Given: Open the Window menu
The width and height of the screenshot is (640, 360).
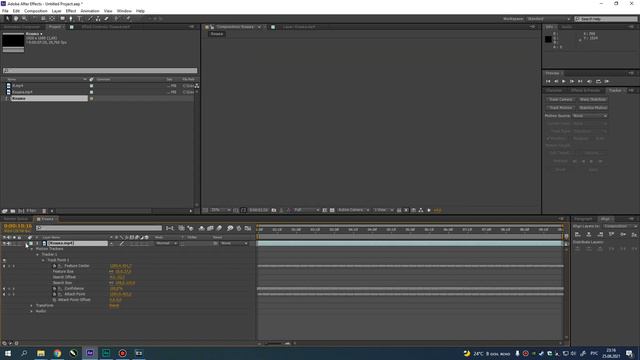Looking at the screenshot, I should pyautogui.click(x=124, y=11).
